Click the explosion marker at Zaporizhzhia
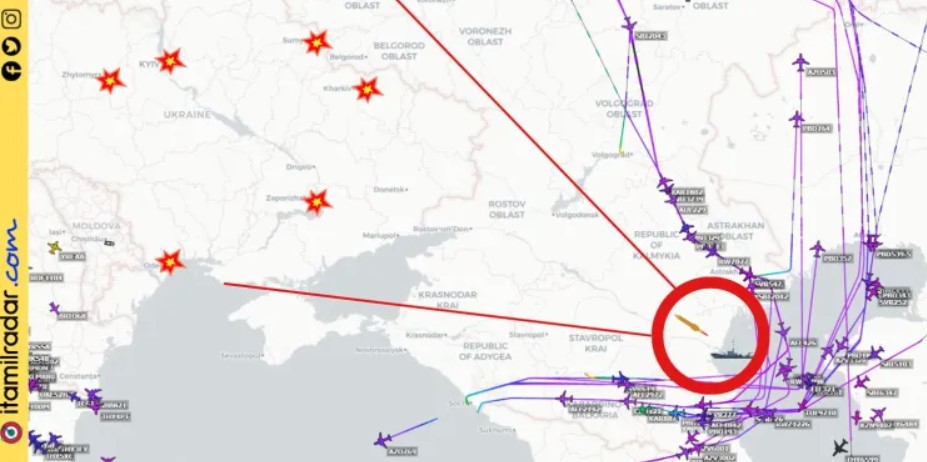The width and height of the screenshot is (927, 462). (317, 202)
